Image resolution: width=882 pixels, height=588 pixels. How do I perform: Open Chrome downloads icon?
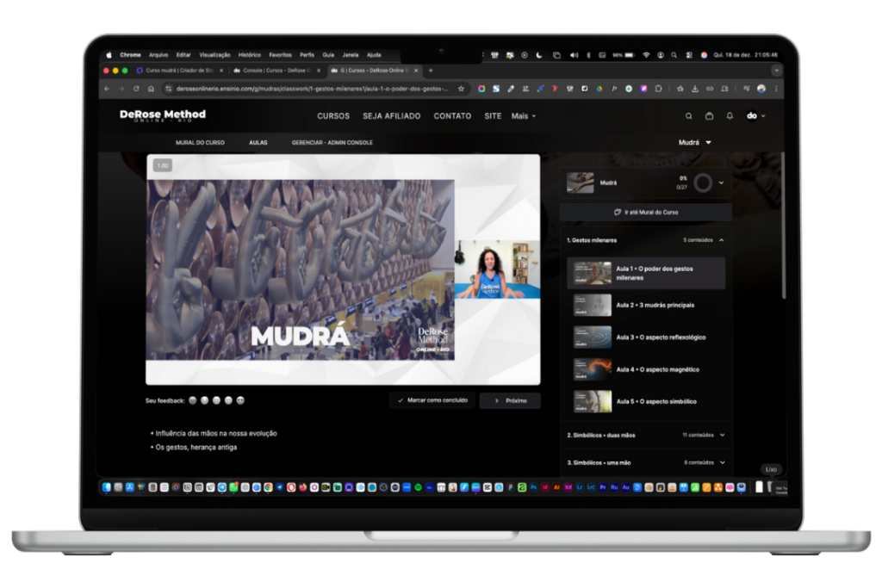pyautogui.click(x=695, y=89)
